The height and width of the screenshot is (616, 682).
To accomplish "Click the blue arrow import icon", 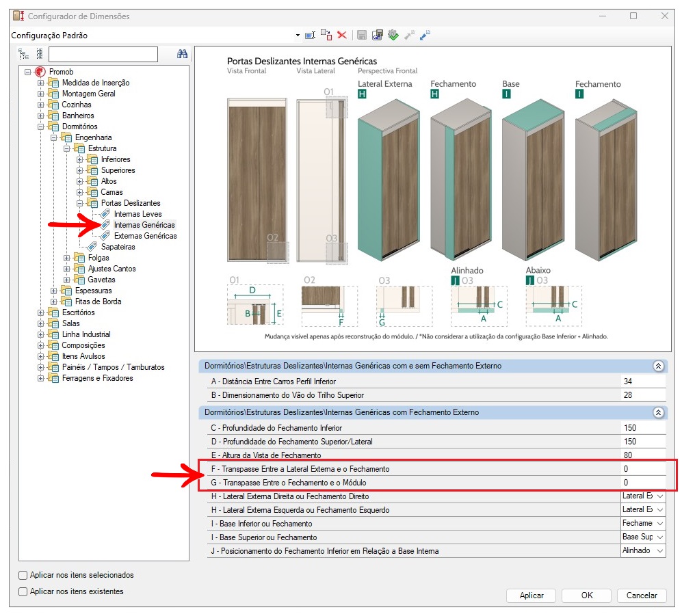I will coord(425,35).
